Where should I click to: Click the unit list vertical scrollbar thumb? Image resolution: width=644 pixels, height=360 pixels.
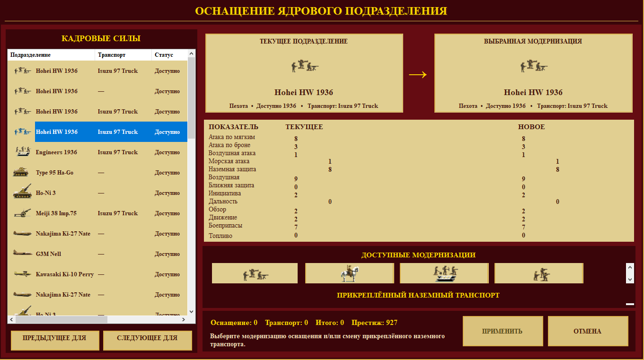click(191, 98)
